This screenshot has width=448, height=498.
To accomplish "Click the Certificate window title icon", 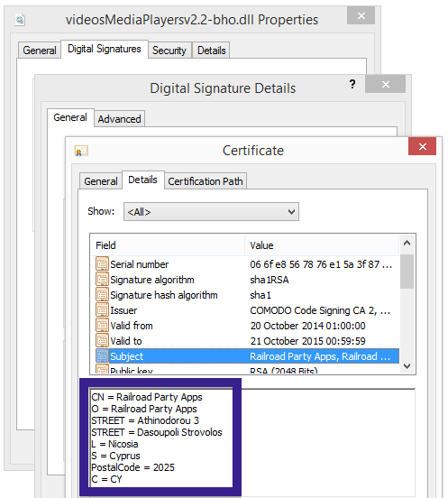I will click(81, 151).
